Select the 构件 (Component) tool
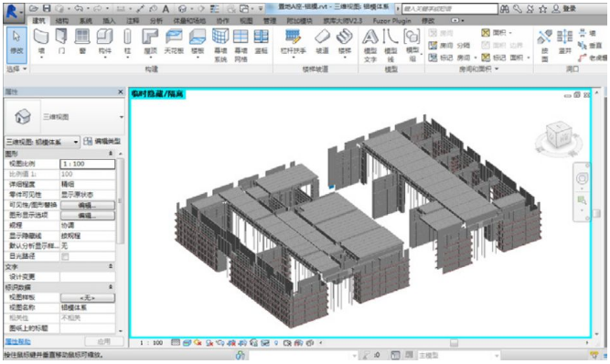610x364 pixels. pyautogui.click(x=104, y=42)
